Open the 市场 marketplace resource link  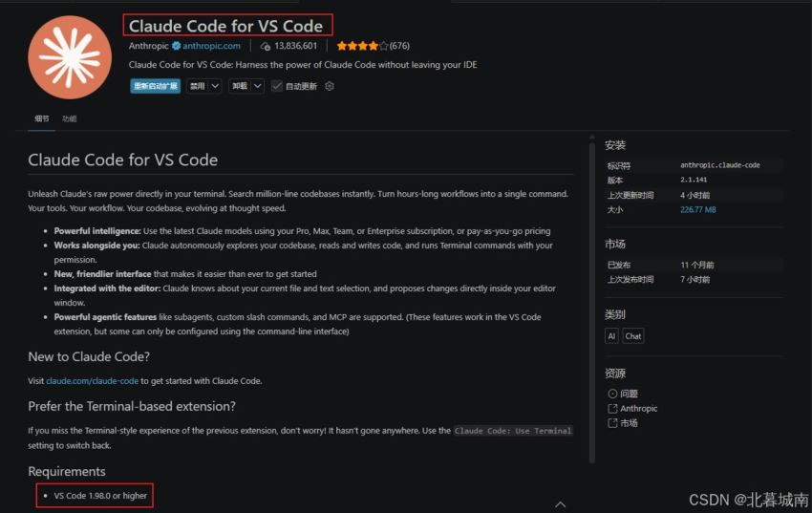coord(630,423)
